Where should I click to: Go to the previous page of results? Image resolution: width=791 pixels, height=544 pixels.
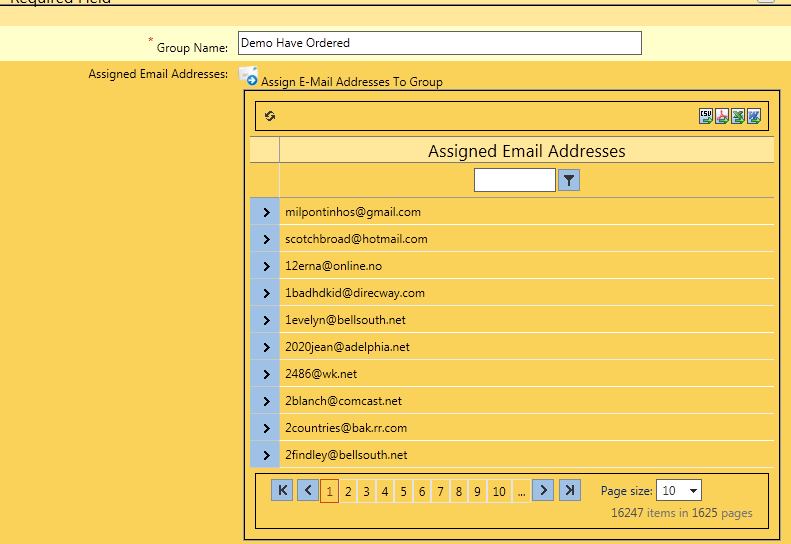tap(308, 490)
